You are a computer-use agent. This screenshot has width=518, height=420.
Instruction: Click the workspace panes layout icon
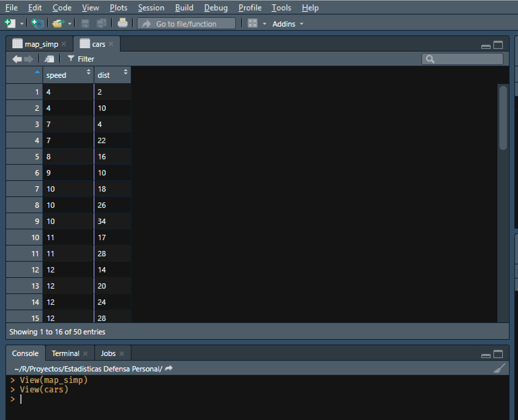[x=252, y=23]
